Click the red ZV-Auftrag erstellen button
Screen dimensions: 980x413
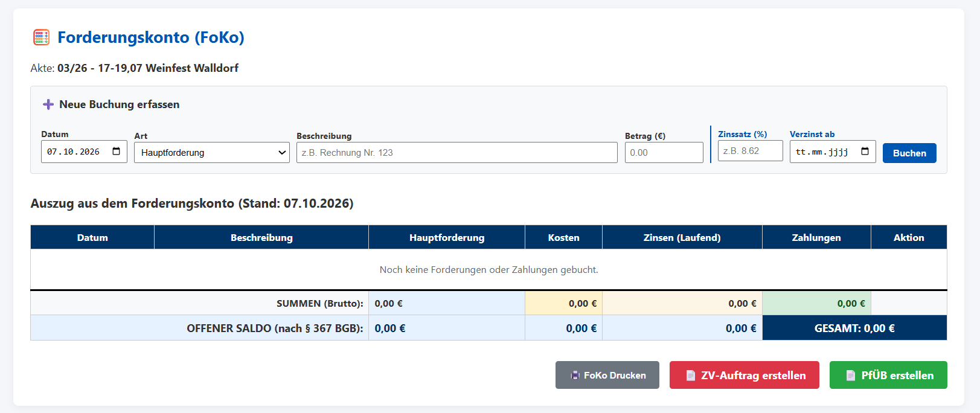[x=745, y=375]
